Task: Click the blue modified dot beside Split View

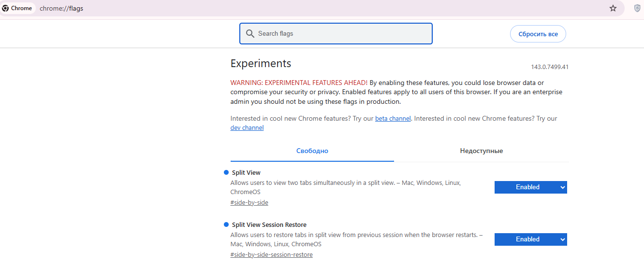Action: point(226,172)
